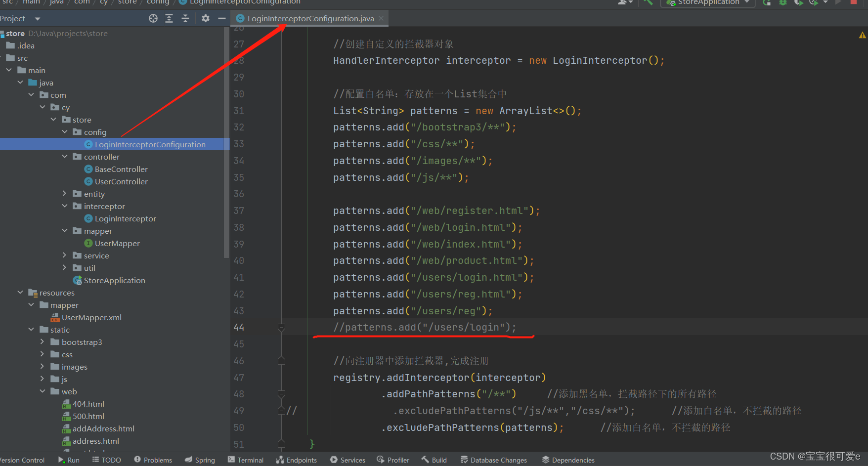
Task: Open the Run tool window
Action: click(69, 460)
